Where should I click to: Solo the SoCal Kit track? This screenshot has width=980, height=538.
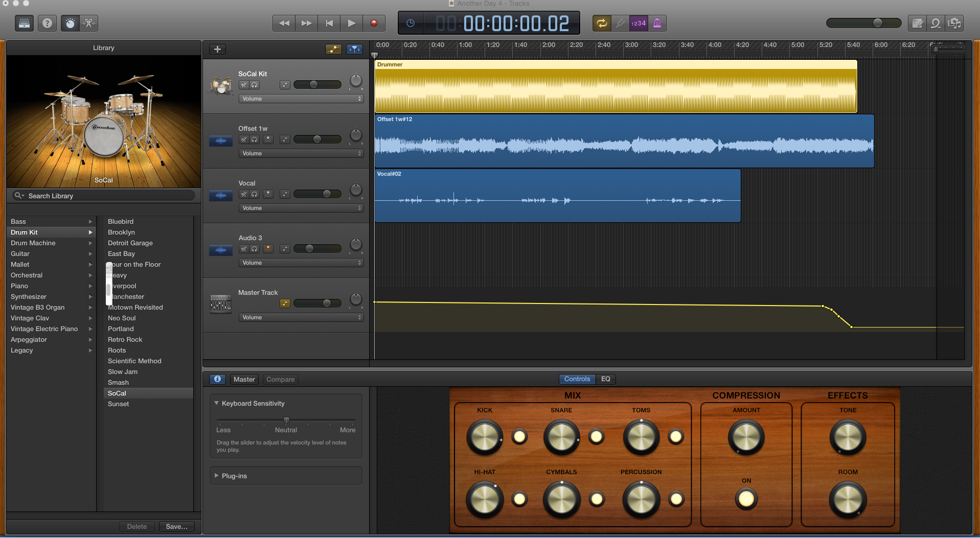pyautogui.click(x=254, y=85)
